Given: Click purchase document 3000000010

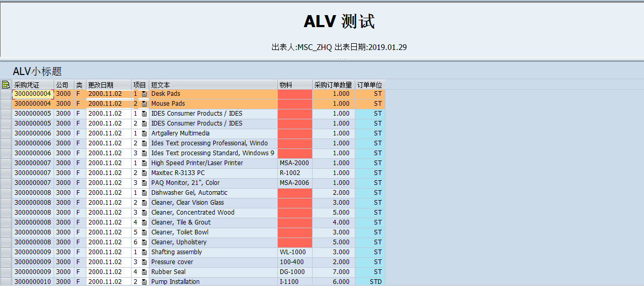Looking at the screenshot, I should pos(33,282).
